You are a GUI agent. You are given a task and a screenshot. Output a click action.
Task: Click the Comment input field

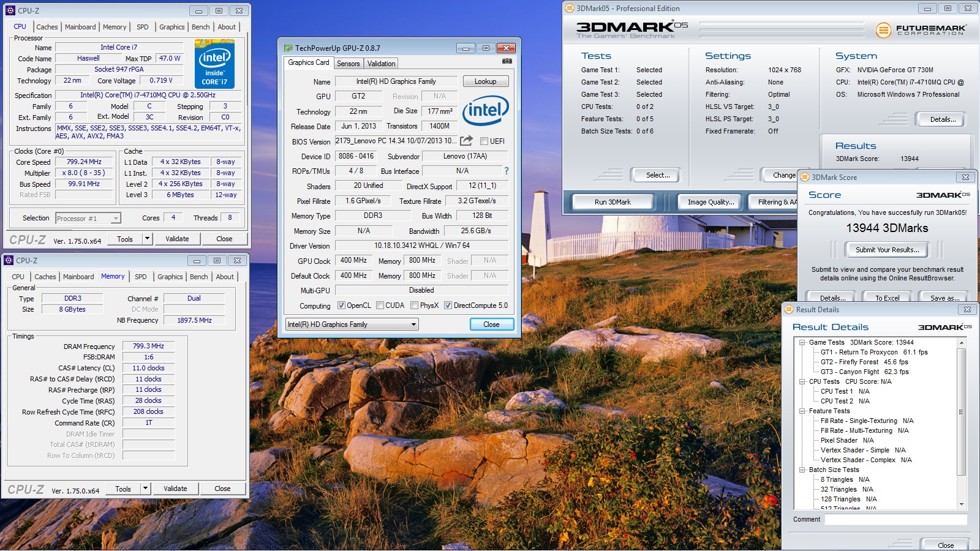click(895, 519)
